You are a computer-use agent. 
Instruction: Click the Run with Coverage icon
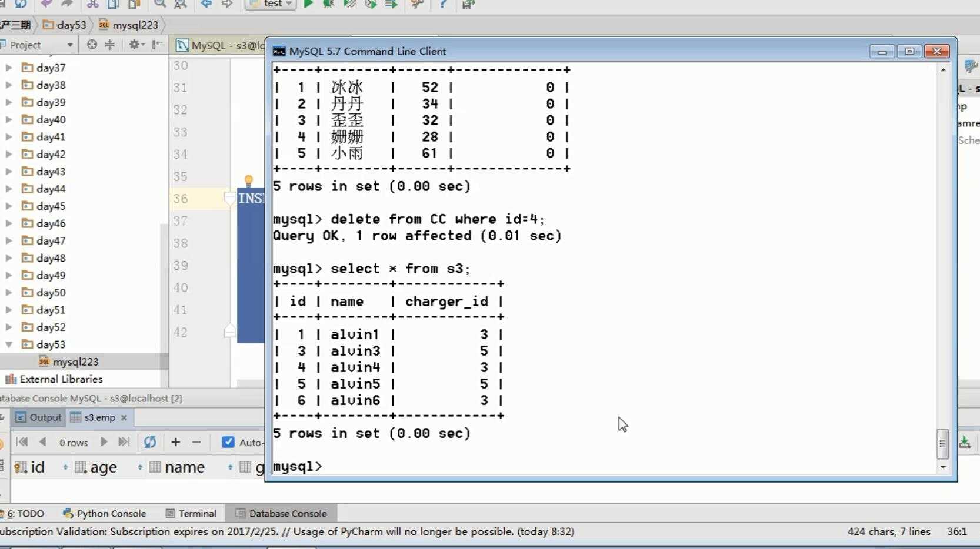349,4
